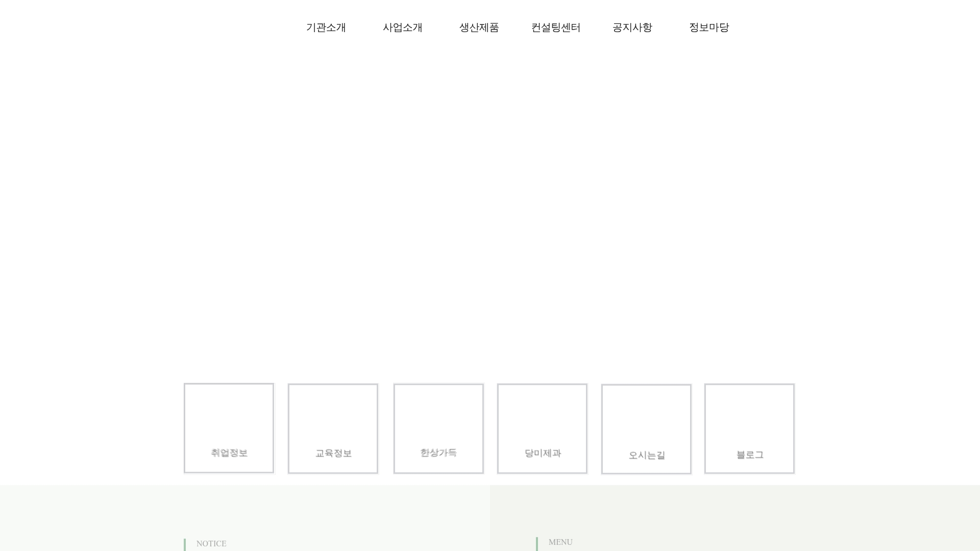Click the MENU section heading
This screenshot has height=551, width=980.
pyautogui.click(x=560, y=542)
